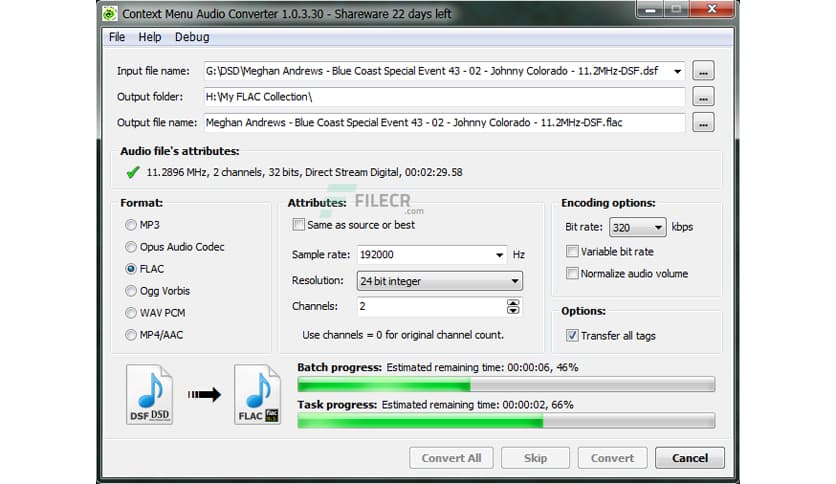Click the Output folder text field

pos(444,96)
